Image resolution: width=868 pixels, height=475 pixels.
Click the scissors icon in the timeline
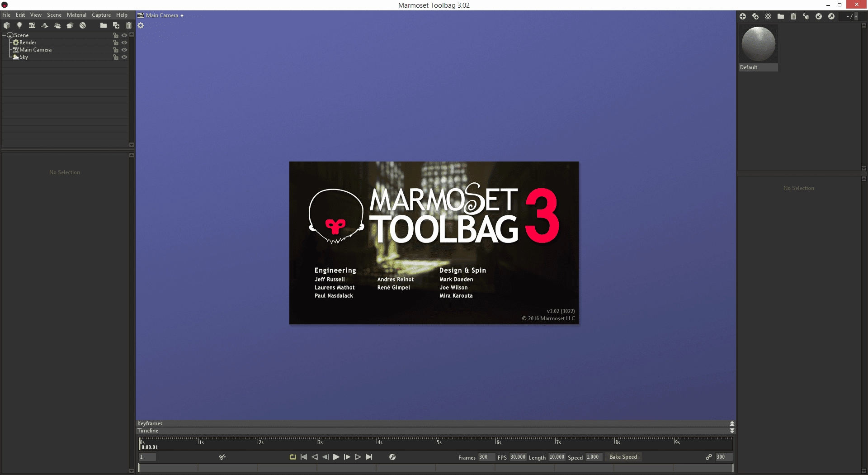[222, 457]
